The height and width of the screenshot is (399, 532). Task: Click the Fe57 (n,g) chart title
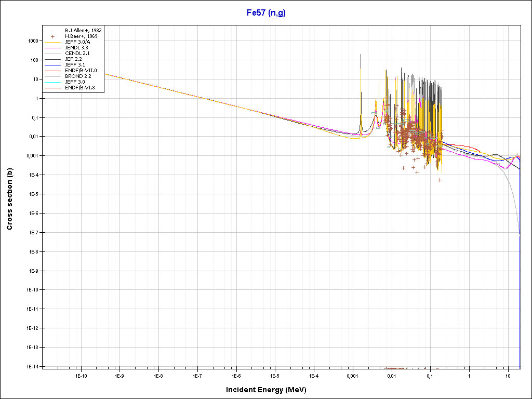266,12
